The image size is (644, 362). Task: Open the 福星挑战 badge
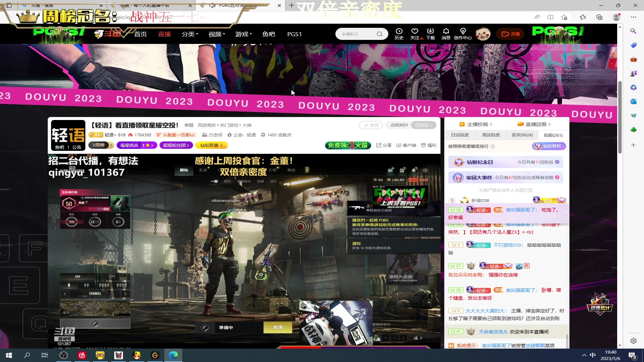[137, 145]
